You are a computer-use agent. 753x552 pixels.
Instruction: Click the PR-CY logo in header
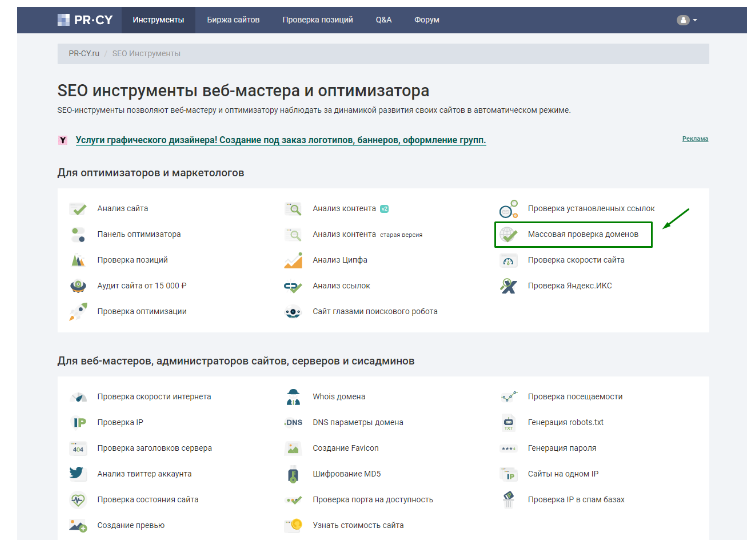(86, 19)
